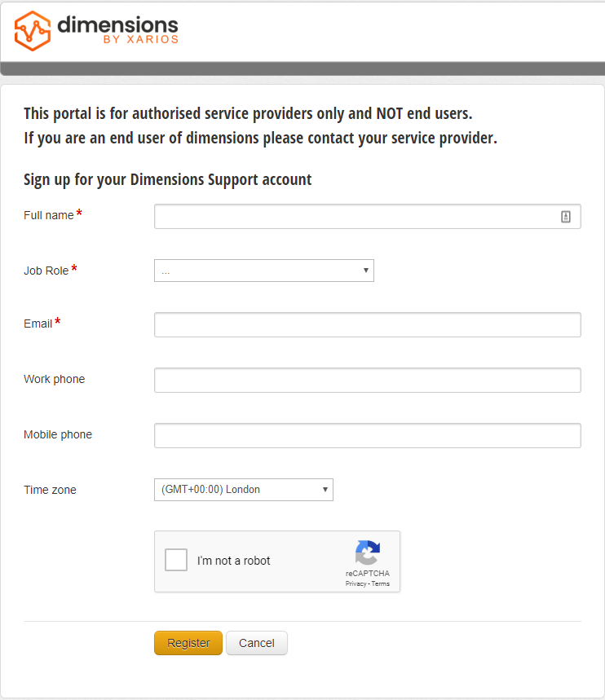
Task: Open the Job Role dropdown
Action: (263, 271)
